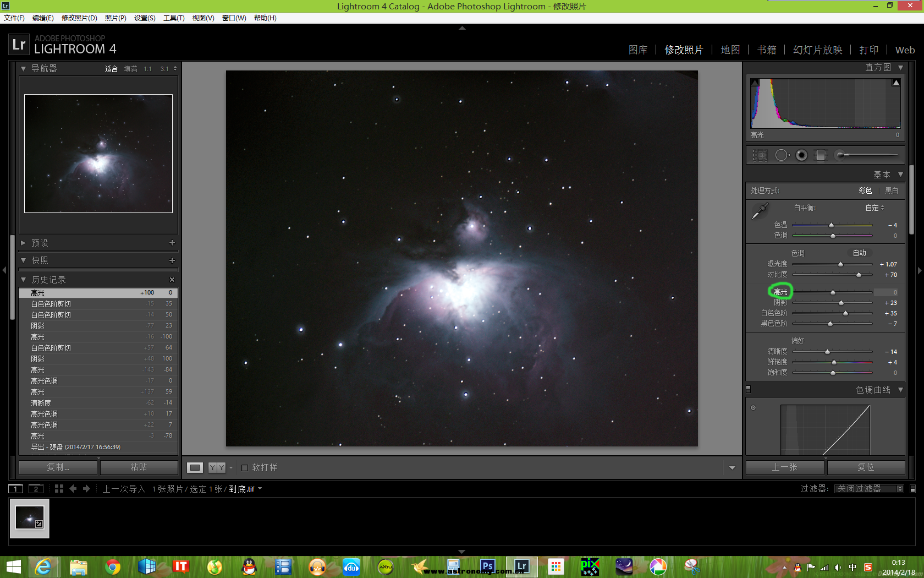Viewport: 924px width, 578px height.
Task: Open Grid view from filmstrip bar
Action: click(x=59, y=489)
